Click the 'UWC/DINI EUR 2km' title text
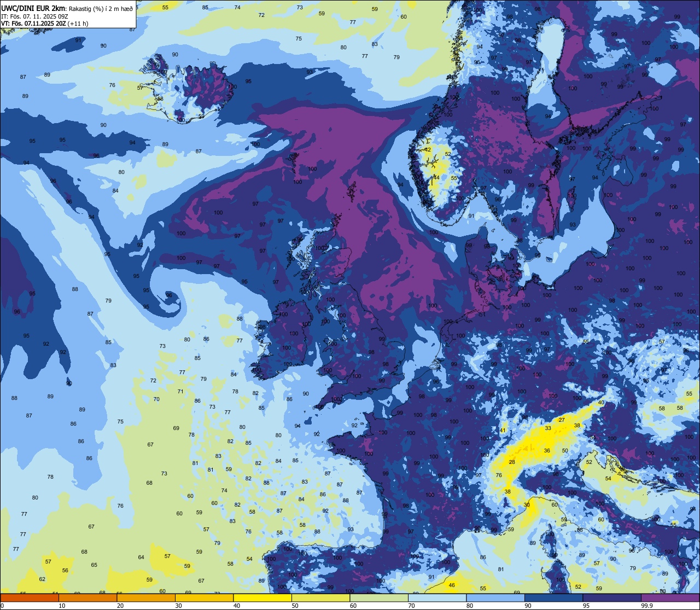Screen dimensions: 700x610 coord(33,8)
